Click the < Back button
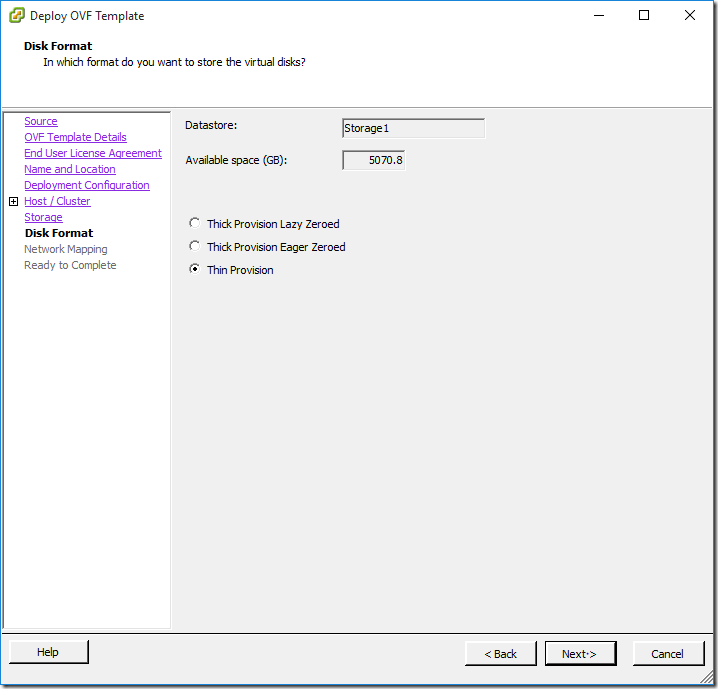The image size is (718, 689). 500,654
